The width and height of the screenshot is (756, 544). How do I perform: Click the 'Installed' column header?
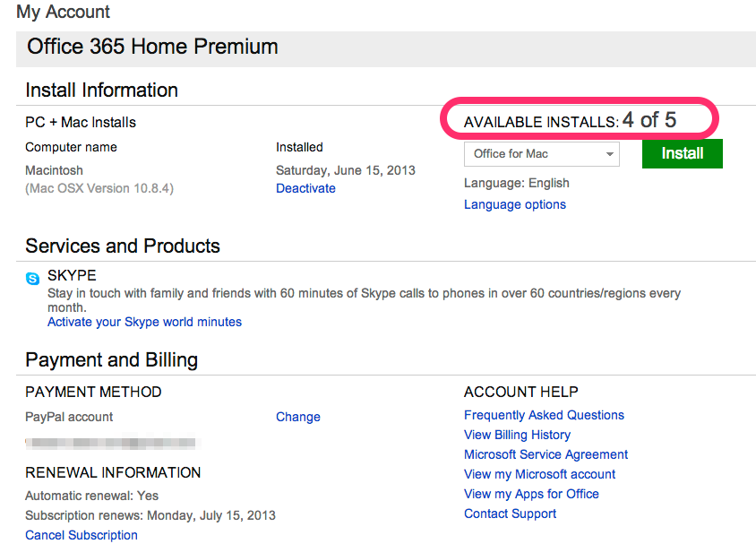point(299,147)
